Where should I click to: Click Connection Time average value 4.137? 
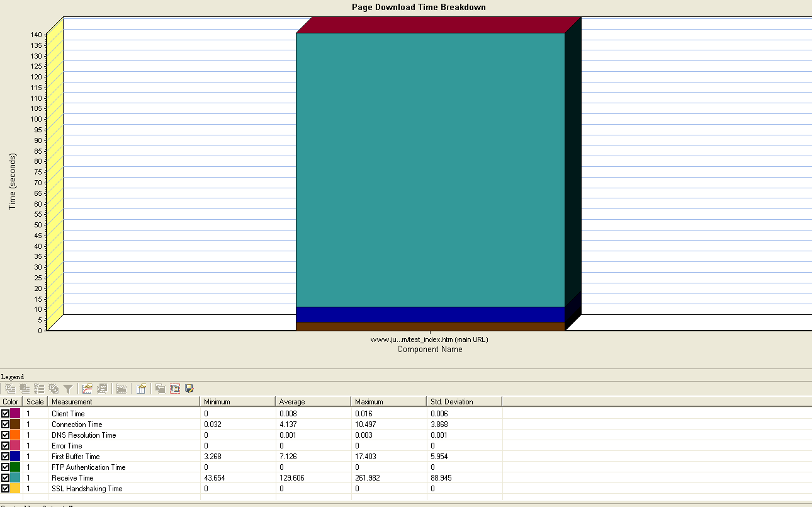tap(288, 424)
